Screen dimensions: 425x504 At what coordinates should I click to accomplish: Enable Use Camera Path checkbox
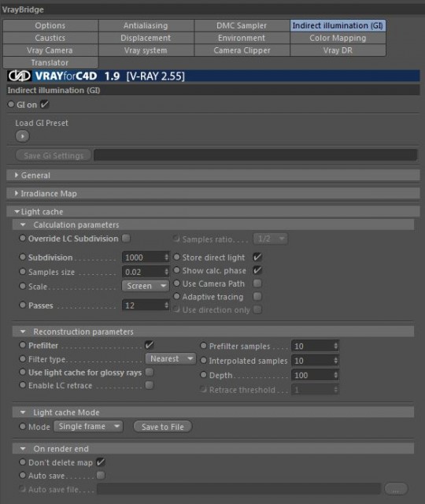[x=257, y=283]
